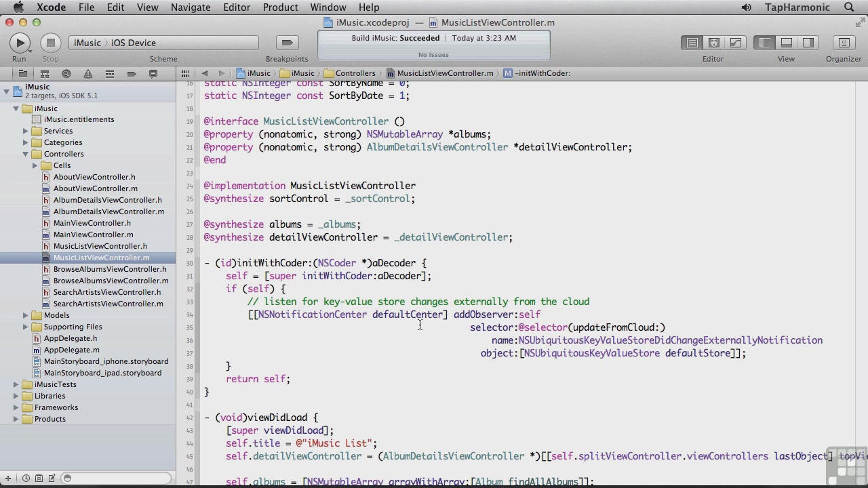Image resolution: width=868 pixels, height=488 pixels.
Task: Expand the Frameworks group
Action: 16,407
